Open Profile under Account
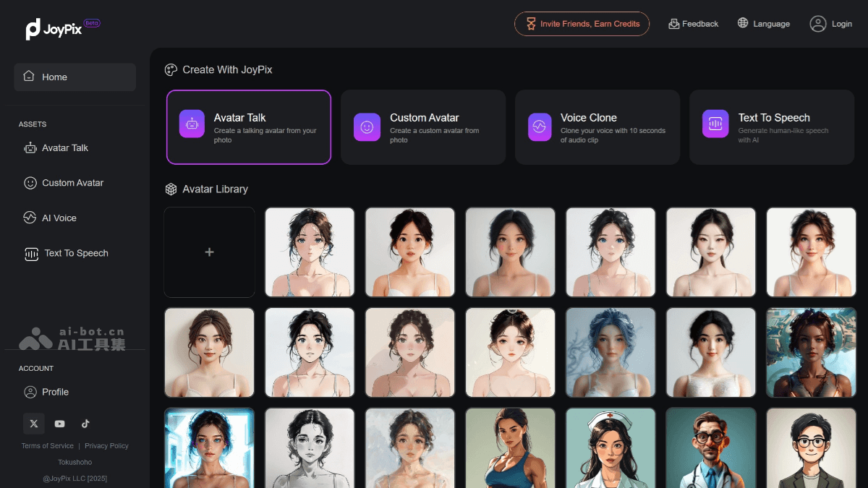Screen dimensions: 868x488 coord(55,392)
